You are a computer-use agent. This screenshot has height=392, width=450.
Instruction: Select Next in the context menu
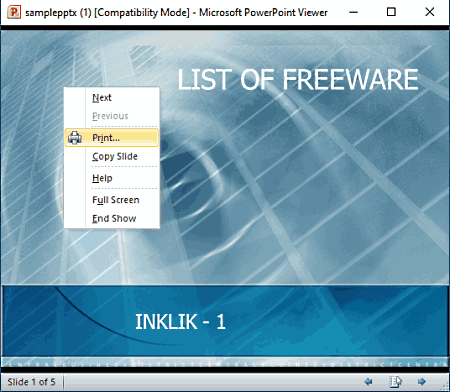[x=112, y=98]
